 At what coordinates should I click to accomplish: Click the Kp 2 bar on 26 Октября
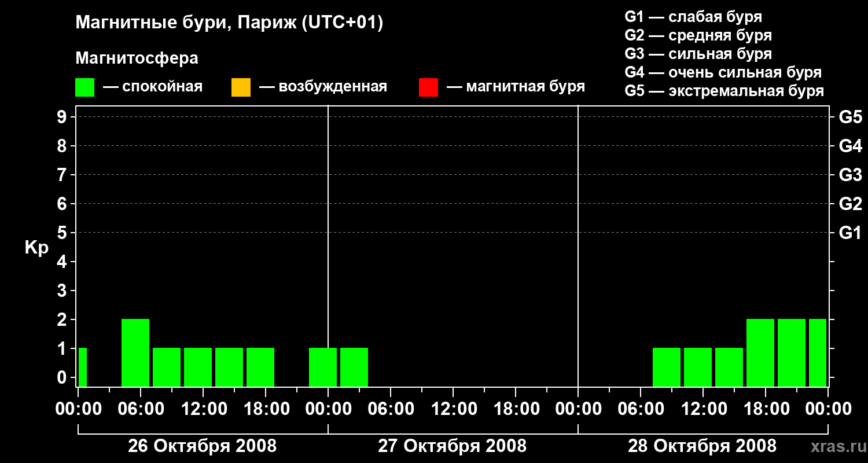pos(135,352)
